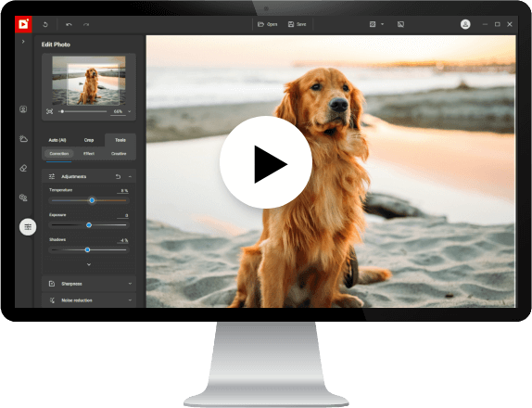Expand the left sidebar with chevron
This screenshot has width=532, height=408.
23,42
